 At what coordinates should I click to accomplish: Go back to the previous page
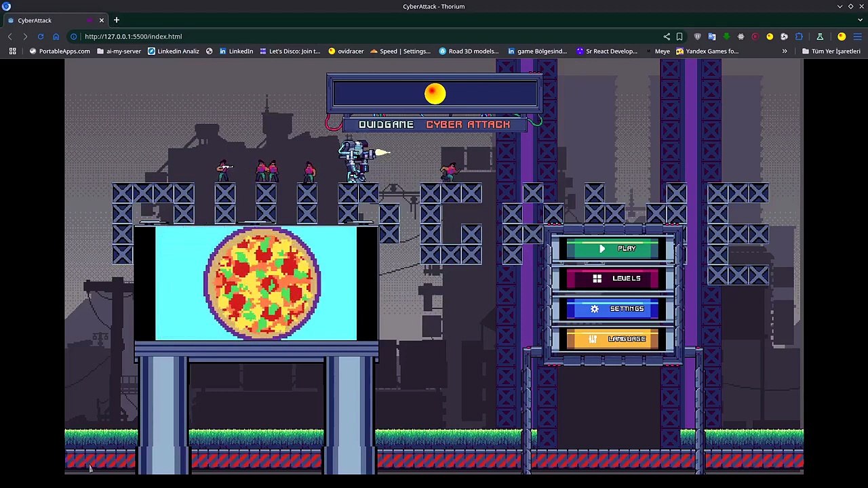[9, 37]
